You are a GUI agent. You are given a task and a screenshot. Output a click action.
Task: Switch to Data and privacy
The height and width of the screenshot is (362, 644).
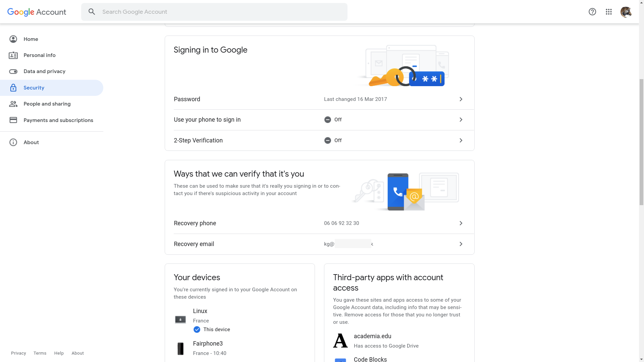(x=52, y=71)
